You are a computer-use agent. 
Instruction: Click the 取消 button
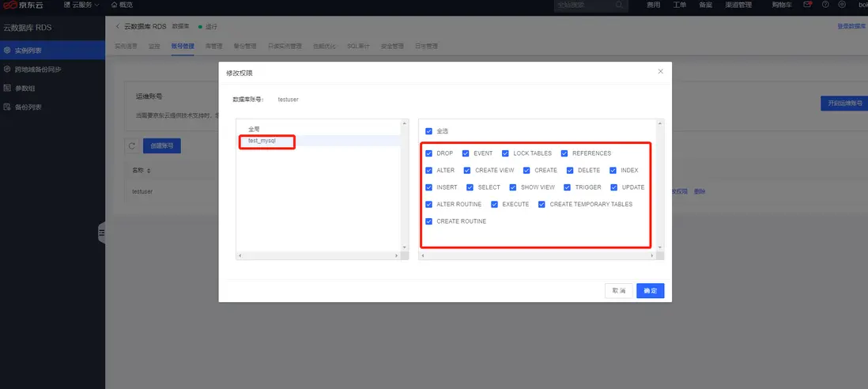tap(618, 290)
